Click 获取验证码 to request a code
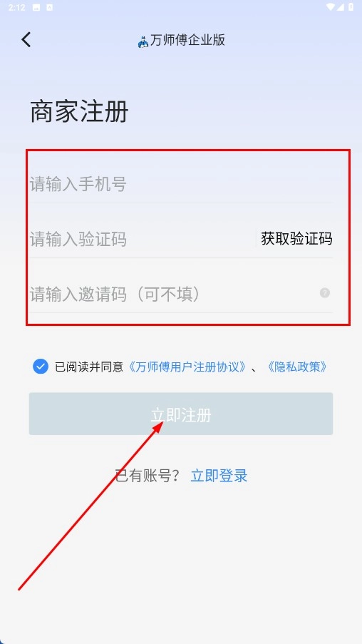This screenshot has width=362, height=644. point(296,239)
